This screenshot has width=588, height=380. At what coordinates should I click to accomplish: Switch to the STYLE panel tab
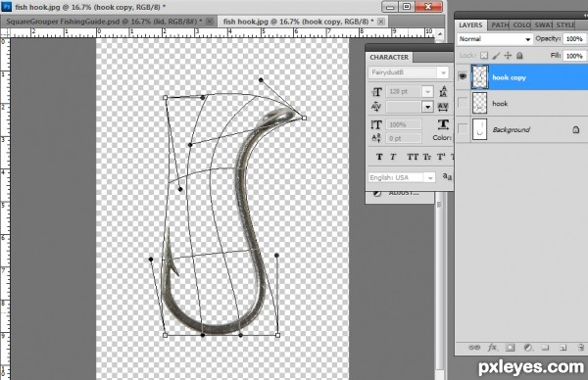(565, 25)
